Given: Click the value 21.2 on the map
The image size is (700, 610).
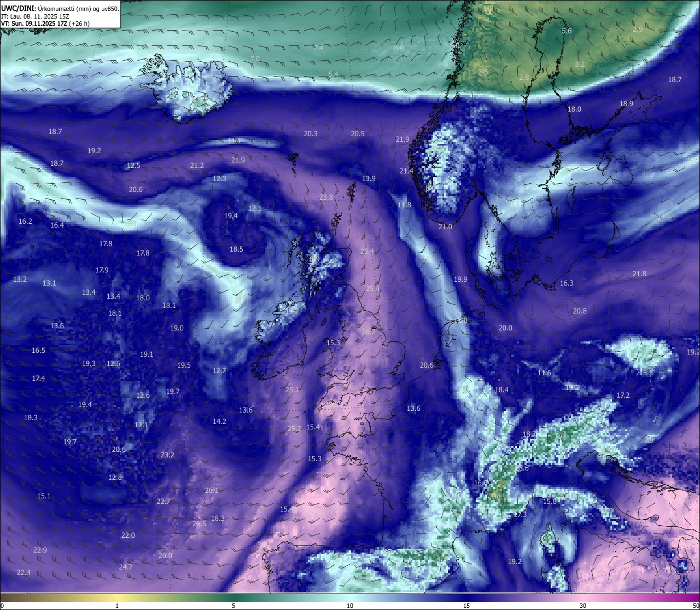Looking at the screenshot, I should point(197,165).
